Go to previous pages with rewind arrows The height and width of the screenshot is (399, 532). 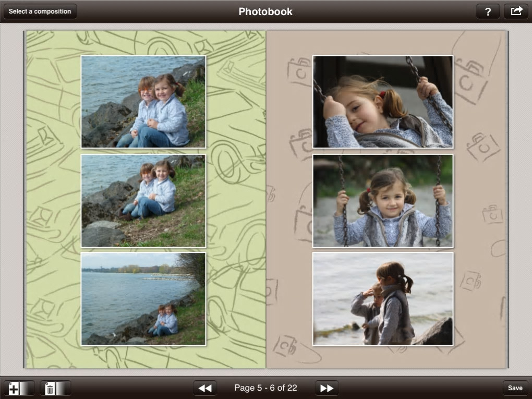205,388
